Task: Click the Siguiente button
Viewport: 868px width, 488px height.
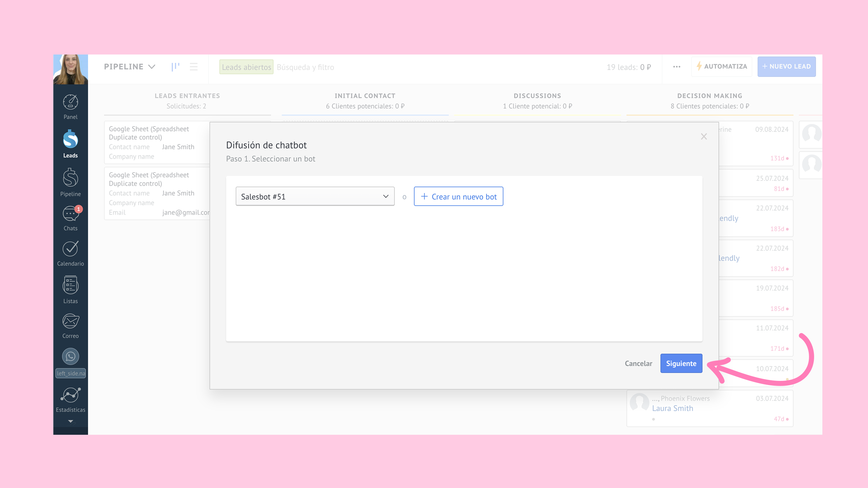Action: click(681, 363)
